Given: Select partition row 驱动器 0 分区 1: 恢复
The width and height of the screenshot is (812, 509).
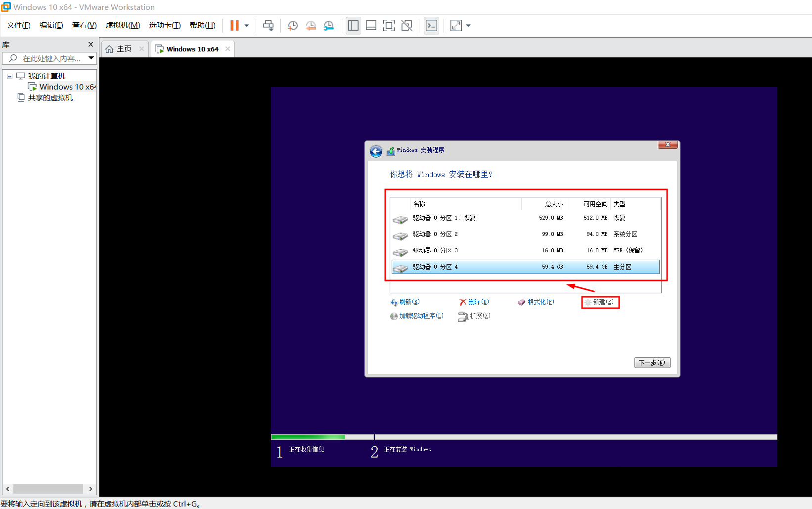Looking at the screenshot, I should (526, 218).
